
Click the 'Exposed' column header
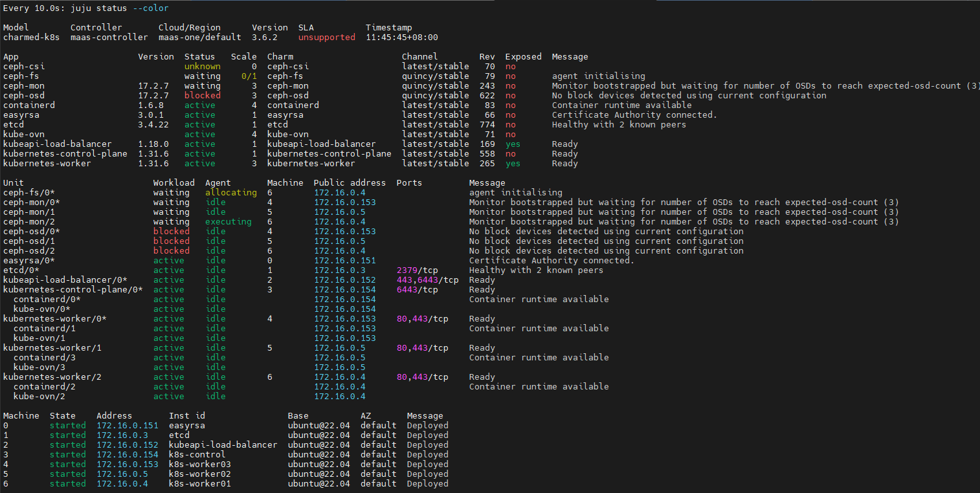tap(524, 56)
